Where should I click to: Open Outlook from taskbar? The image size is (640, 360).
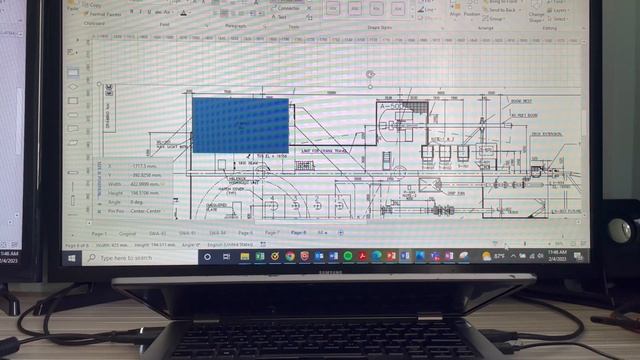coord(319,256)
